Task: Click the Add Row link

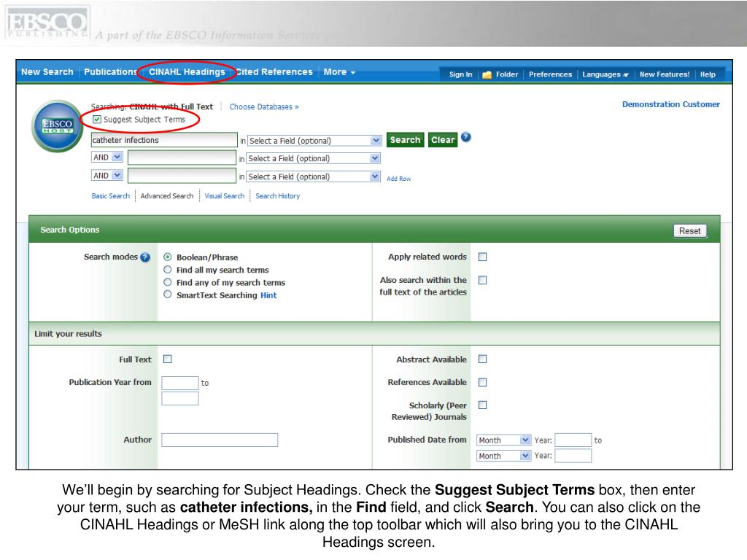Action: (399, 179)
